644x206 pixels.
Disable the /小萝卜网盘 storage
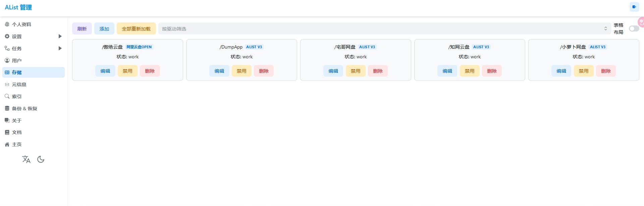tap(584, 71)
